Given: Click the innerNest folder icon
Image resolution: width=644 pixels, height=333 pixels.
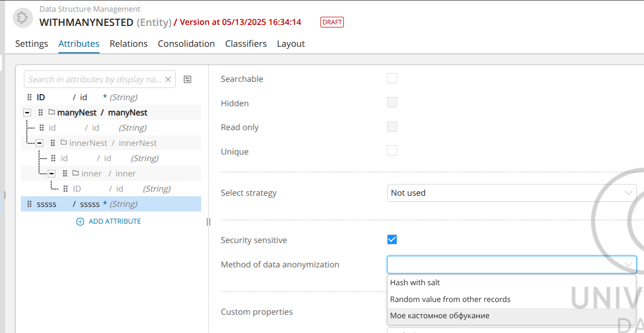Looking at the screenshot, I should click(63, 143).
